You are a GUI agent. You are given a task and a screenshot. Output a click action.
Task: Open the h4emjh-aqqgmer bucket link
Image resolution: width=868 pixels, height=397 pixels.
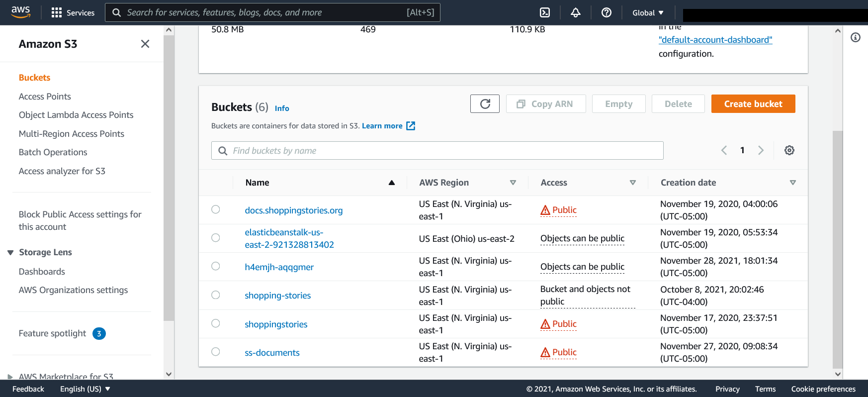tap(279, 267)
